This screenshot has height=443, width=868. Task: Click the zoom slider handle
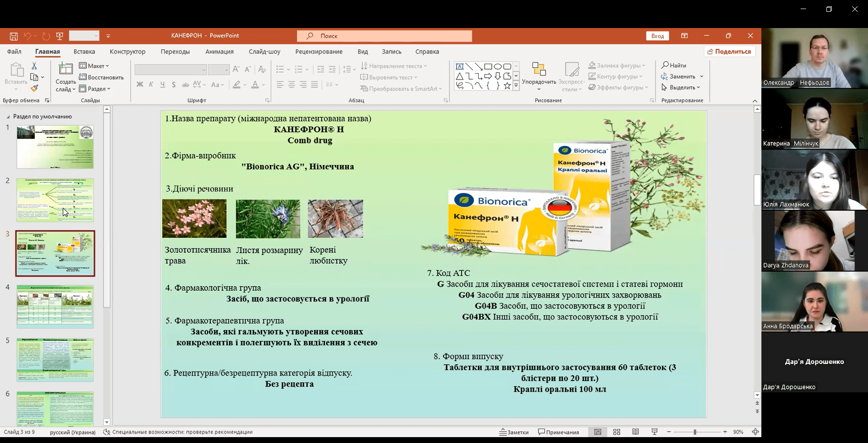695,432
